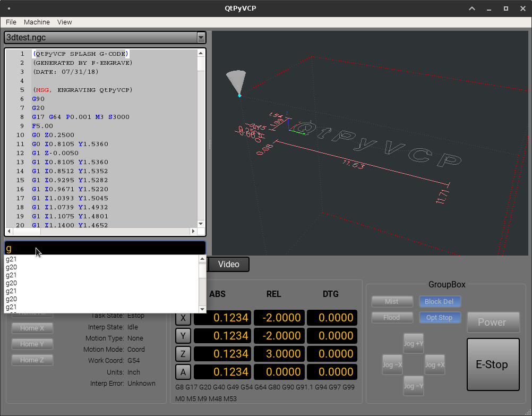532x416 pixels.
Task: Click the Jog +X button
Action: click(x=435, y=364)
